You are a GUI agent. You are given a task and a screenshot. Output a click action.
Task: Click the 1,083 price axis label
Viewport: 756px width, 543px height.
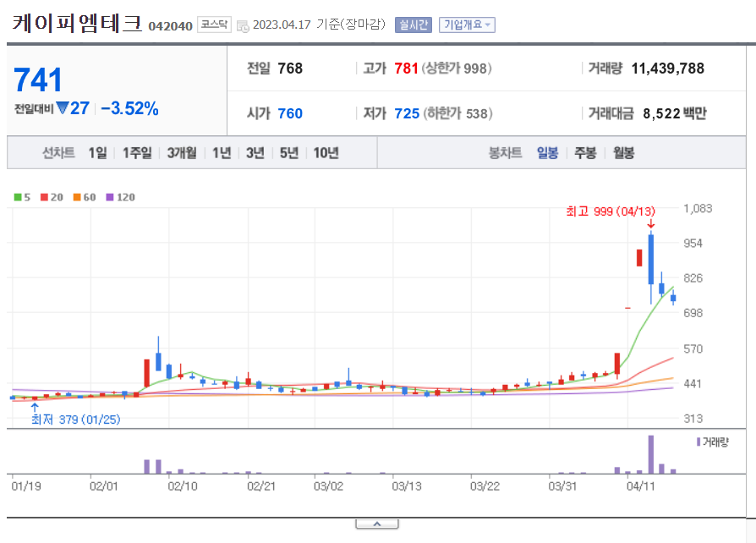click(x=698, y=208)
